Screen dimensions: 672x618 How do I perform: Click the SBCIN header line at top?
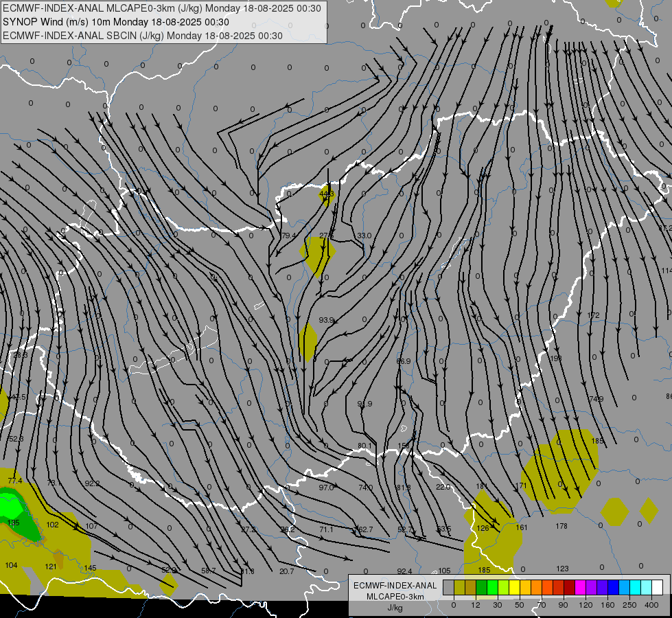point(143,36)
